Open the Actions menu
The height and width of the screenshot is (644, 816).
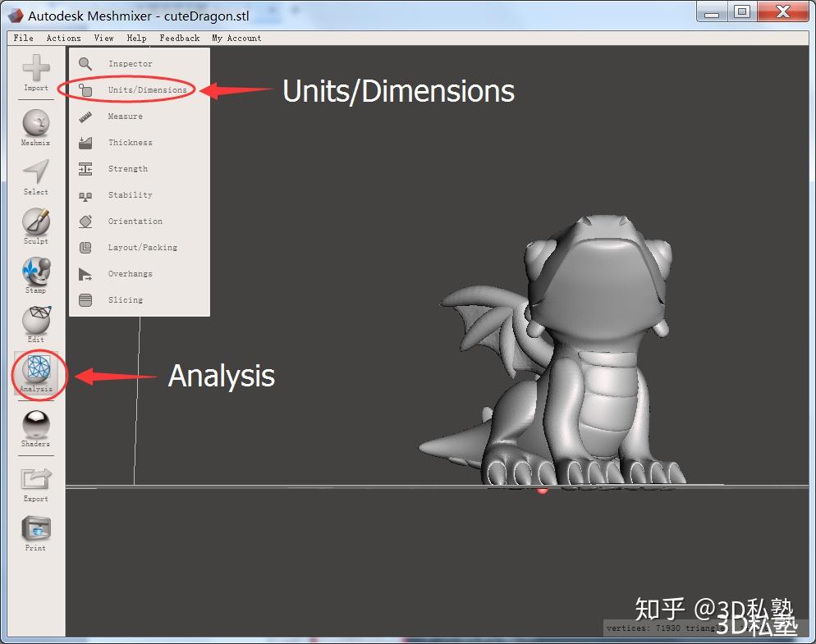point(63,38)
